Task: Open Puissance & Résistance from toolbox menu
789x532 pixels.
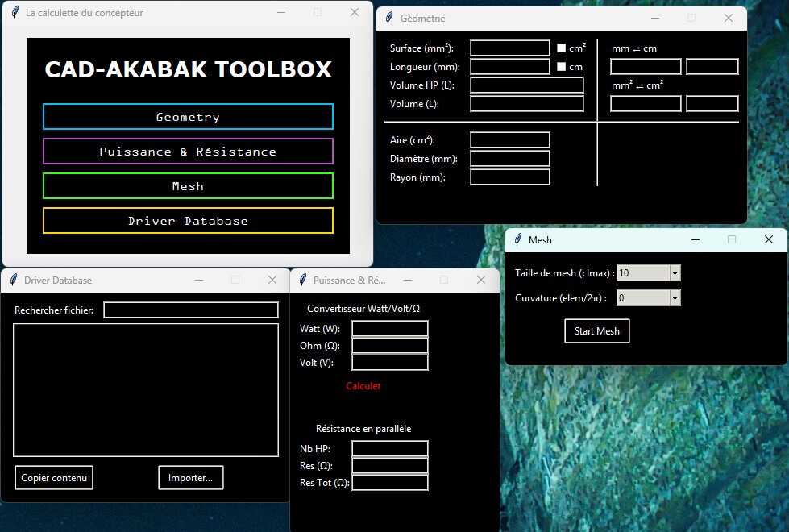Action: (188, 152)
